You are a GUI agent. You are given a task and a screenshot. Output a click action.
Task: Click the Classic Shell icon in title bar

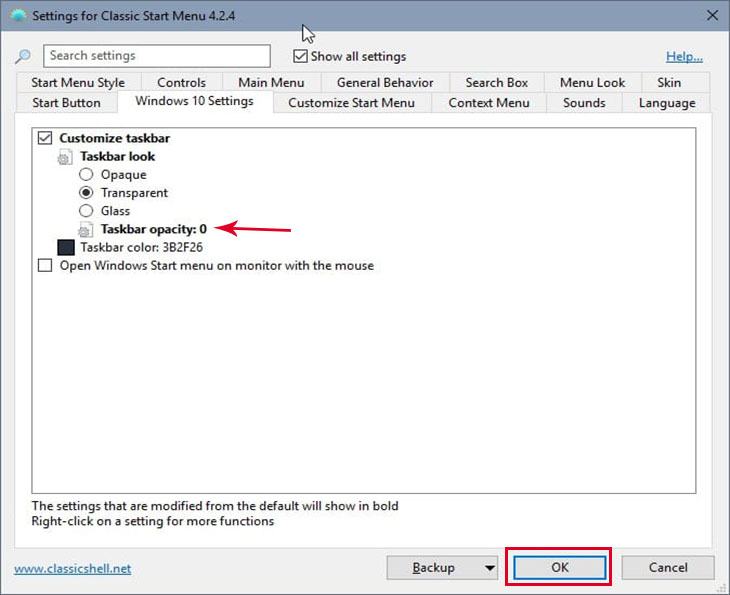pos(18,16)
